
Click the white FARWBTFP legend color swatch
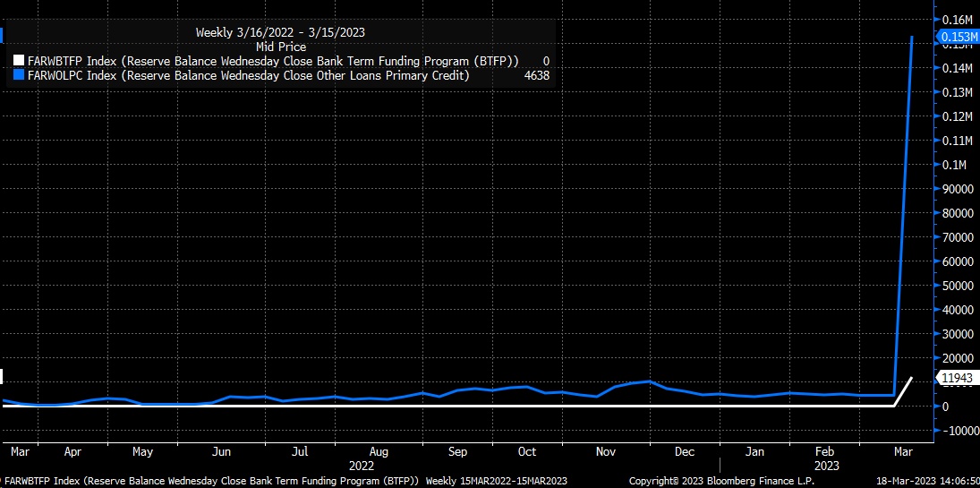click(x=20, y=62)
